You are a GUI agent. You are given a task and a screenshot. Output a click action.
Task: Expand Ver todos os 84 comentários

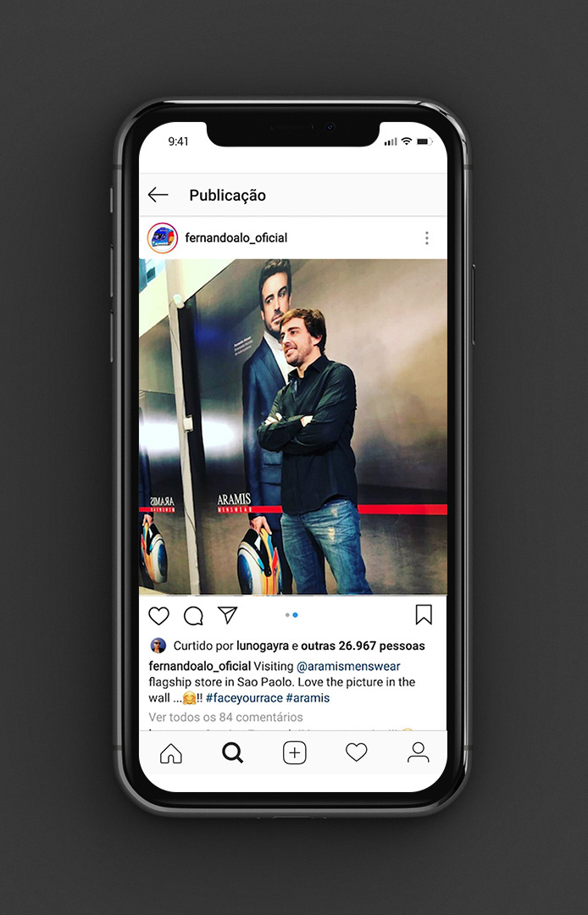(x=225, y=717)
